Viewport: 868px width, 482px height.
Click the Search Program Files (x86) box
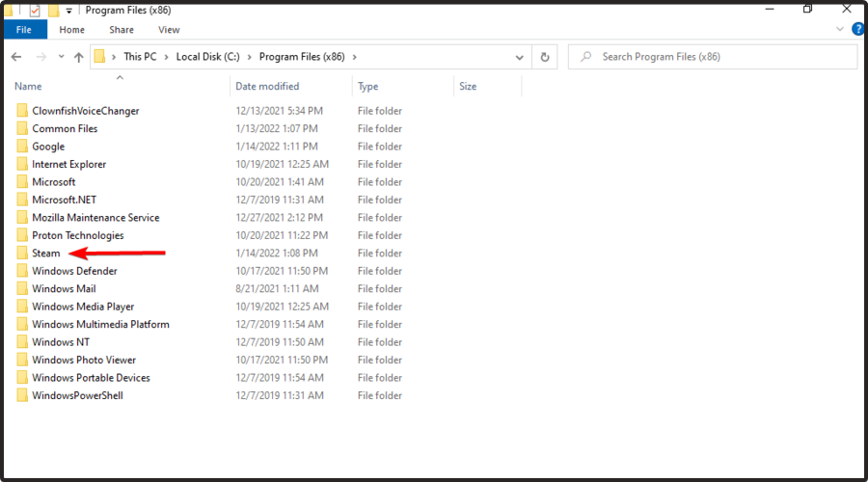click(713, 57)
